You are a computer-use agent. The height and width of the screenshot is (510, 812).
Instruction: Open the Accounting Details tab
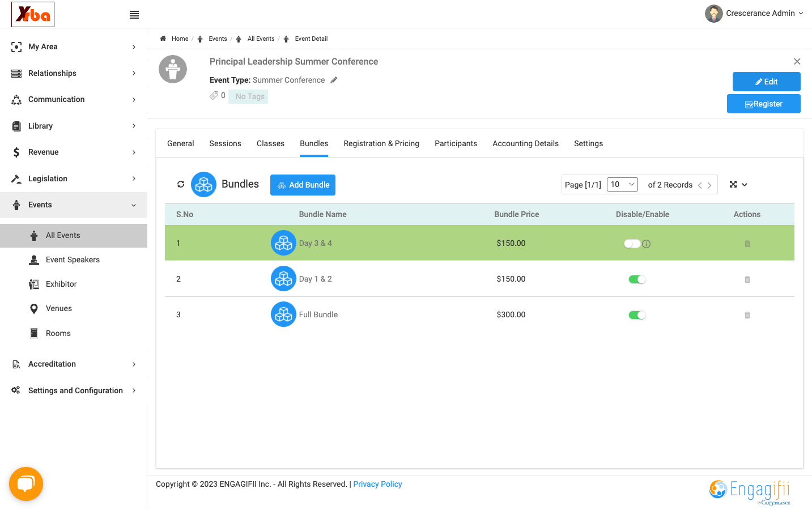click(x=525, y=143)
